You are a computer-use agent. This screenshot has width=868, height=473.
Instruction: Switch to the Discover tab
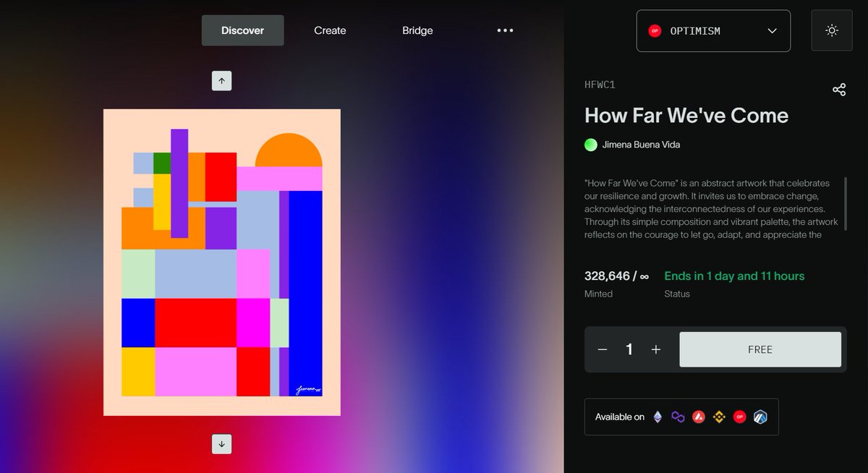(243, 30)
